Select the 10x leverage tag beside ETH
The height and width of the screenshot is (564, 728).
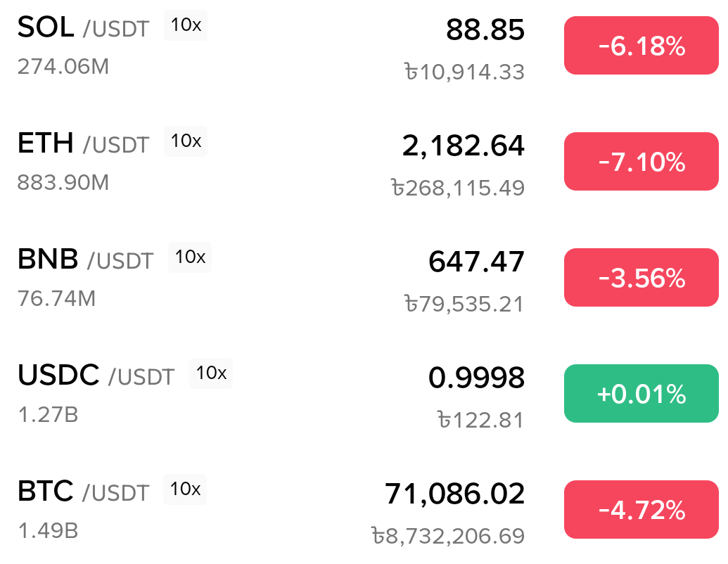(186, 141)
